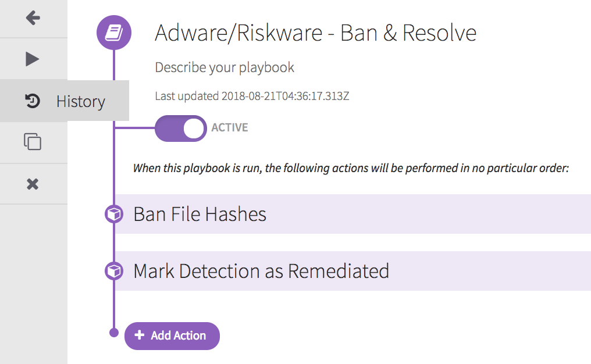Screen dimensions: 591x364
Task: Click the cube icon beside Mark Detection as Remediated
Action: pyautogui.click(x=114, y=271)
